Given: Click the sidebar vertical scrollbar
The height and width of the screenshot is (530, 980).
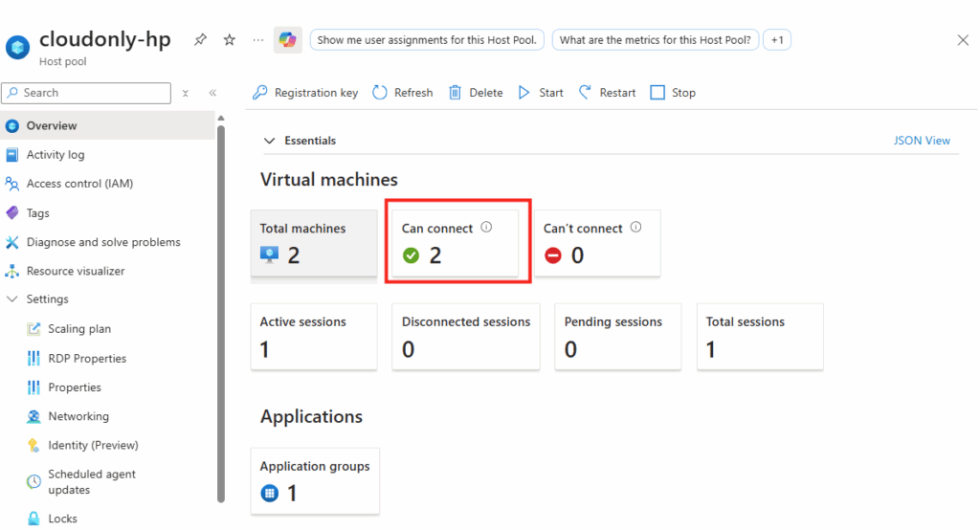Looking at the screenshot, I should 221,306.
